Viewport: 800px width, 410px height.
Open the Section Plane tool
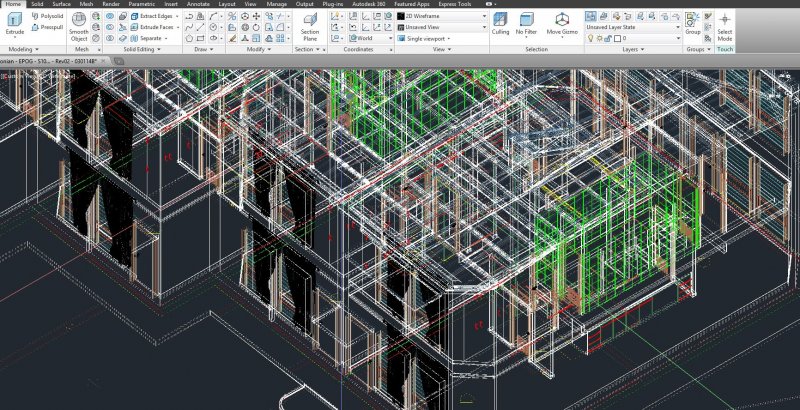pyautogui.click(x=310, y=27)
